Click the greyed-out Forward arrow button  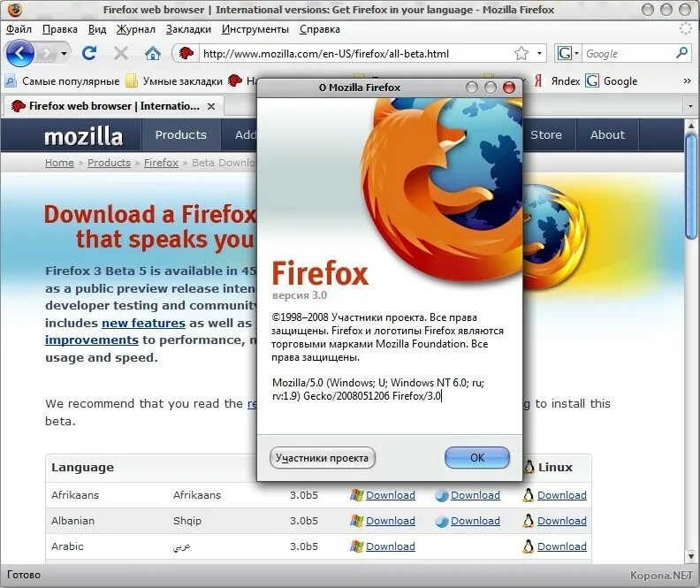coord(47,54)
